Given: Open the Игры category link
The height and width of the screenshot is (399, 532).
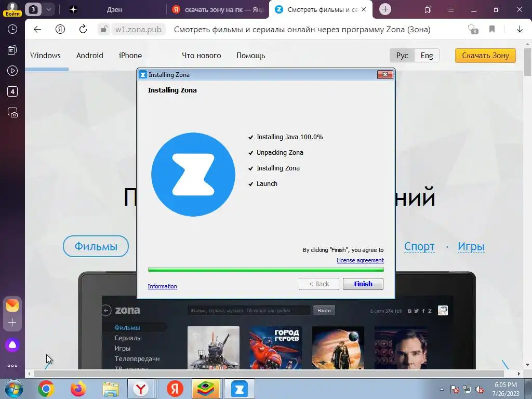Looking at the screenshot, I should coord(471,247).
